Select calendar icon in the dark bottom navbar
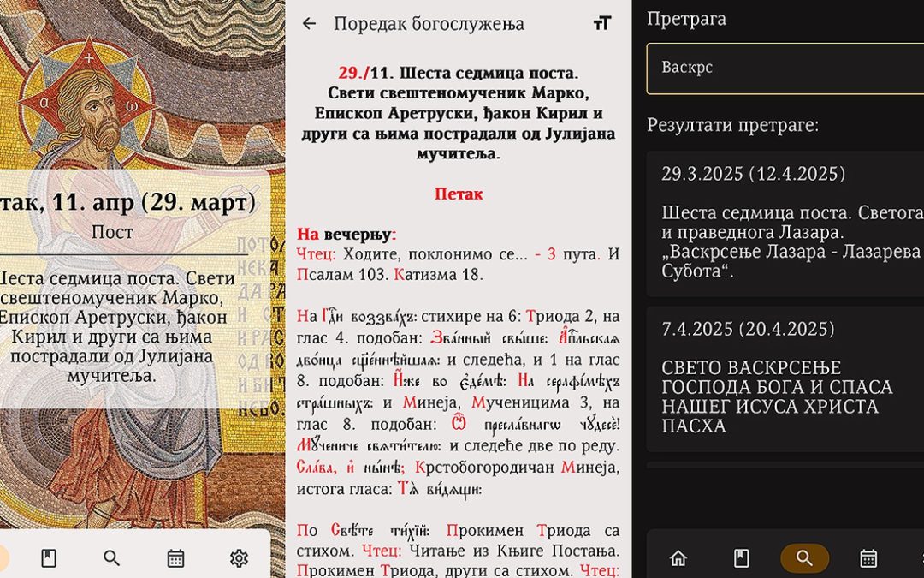 (868, 558)
